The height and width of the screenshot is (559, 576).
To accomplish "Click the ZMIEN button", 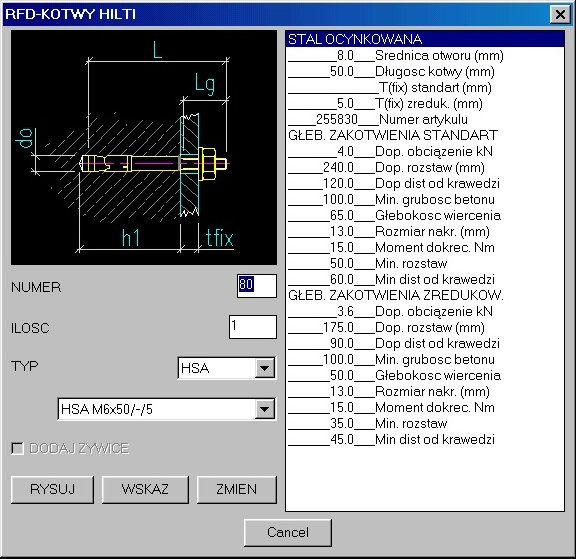I will click(x=237, y=489).
